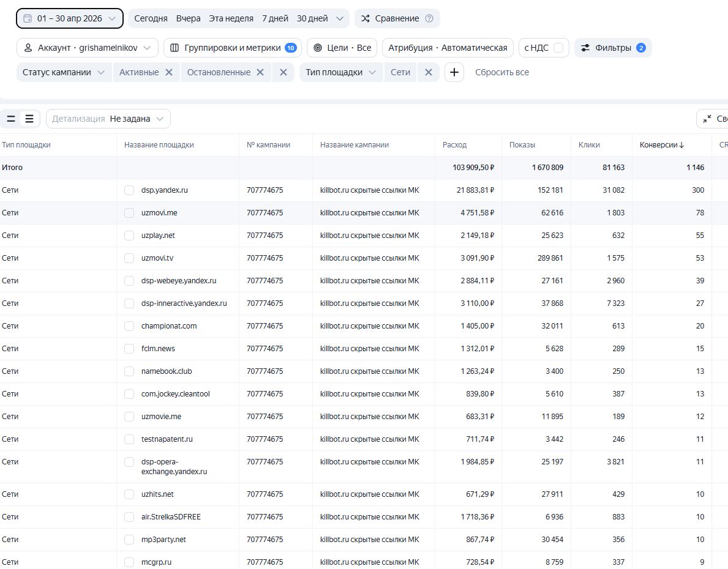Click the filters sliders icon
728x569 pixels.
click(585, 48)
